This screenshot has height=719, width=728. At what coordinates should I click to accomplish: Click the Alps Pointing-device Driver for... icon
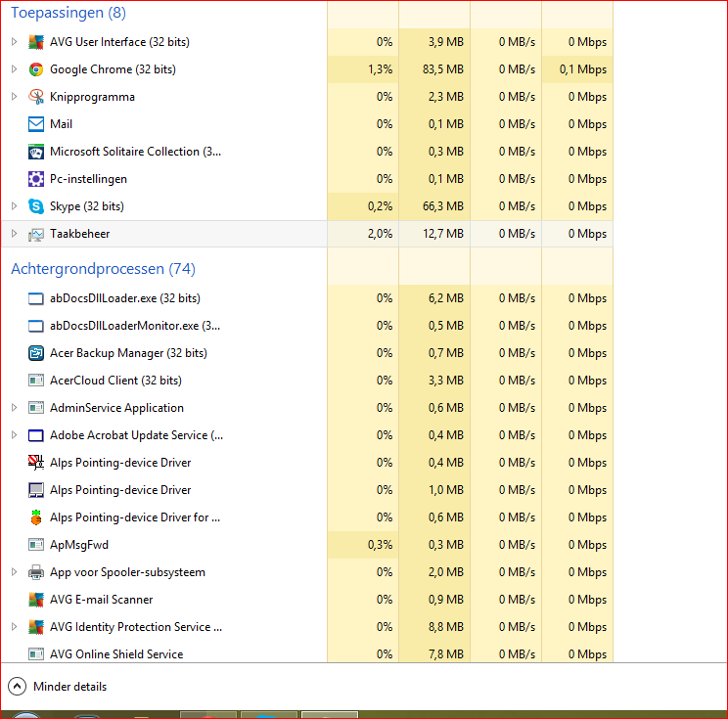pos(36,517)
